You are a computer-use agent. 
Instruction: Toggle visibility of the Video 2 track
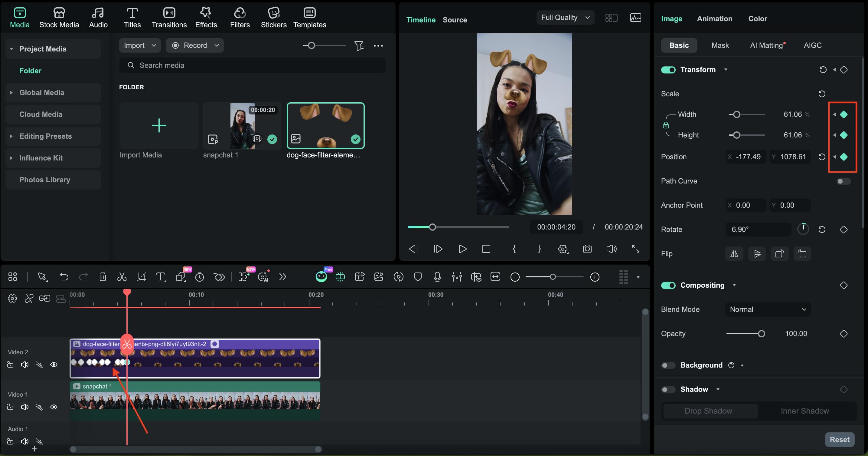[x=54, y=365]
